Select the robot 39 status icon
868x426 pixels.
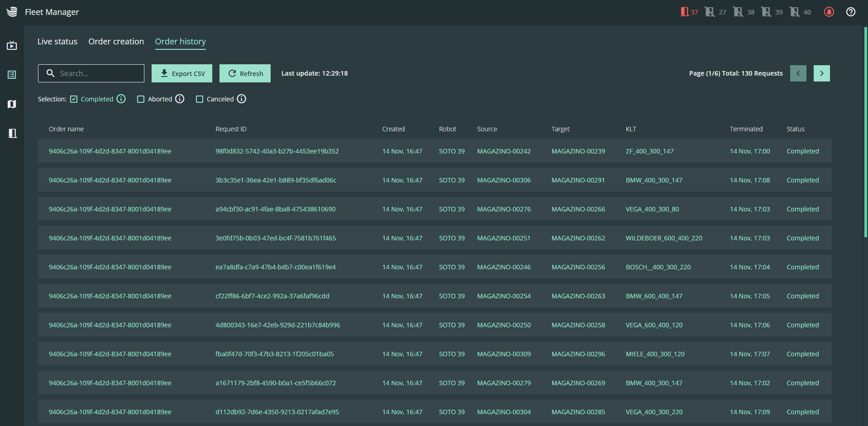772,12
